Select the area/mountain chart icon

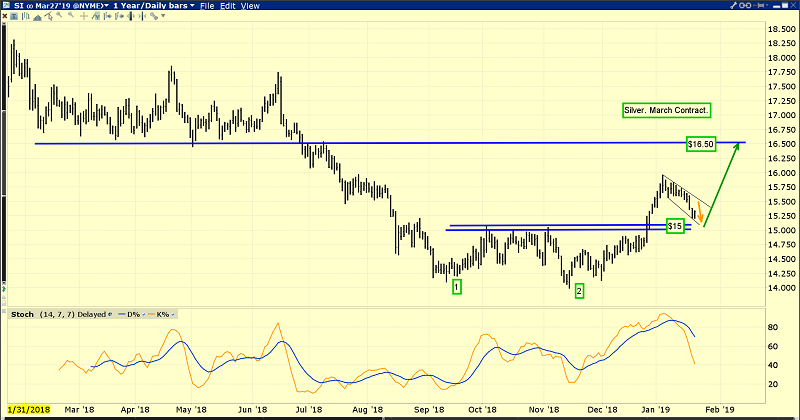click(x=37, y=17)
